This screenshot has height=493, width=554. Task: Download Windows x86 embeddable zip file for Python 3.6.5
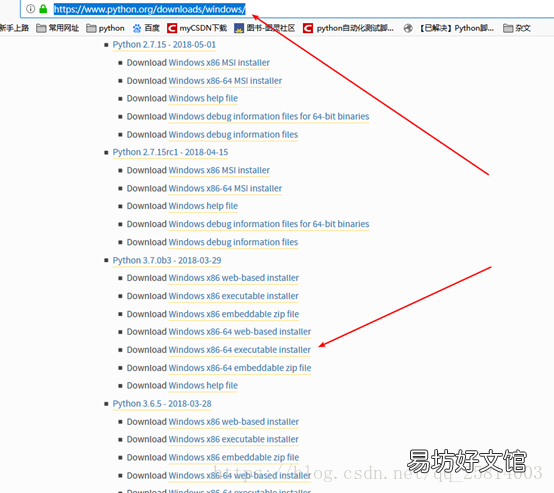tap(234, 458)
